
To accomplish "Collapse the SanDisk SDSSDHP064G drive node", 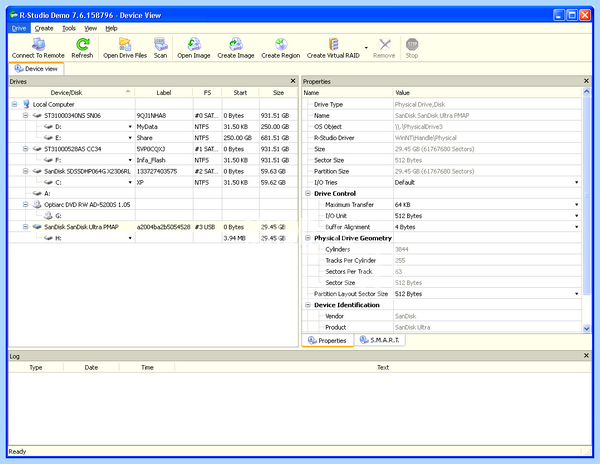I will 26,171.
